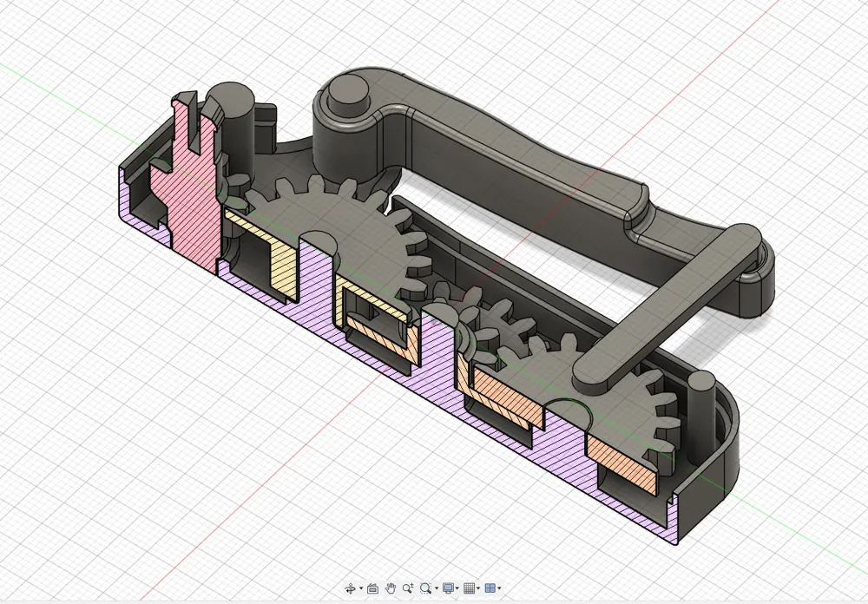The height and width of the screenshot is (604, 868).
Task: Select the Orbit tool in the navigation bar
Action: pos(352,588)
